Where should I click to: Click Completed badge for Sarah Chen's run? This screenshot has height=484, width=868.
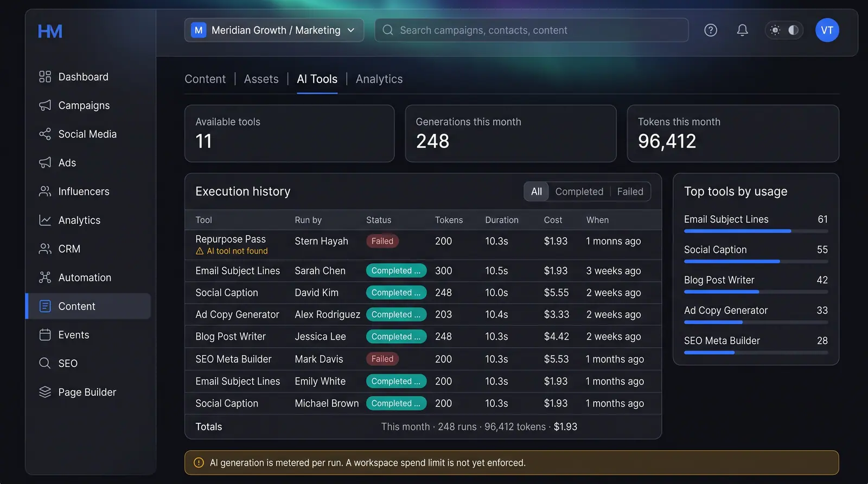pyautogui.click(x=396, y=270)
